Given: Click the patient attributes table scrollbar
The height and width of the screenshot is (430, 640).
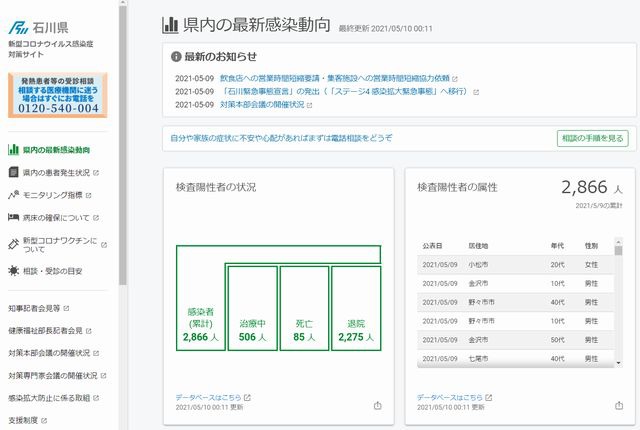Looking at the screenshot, I should 618,300.
